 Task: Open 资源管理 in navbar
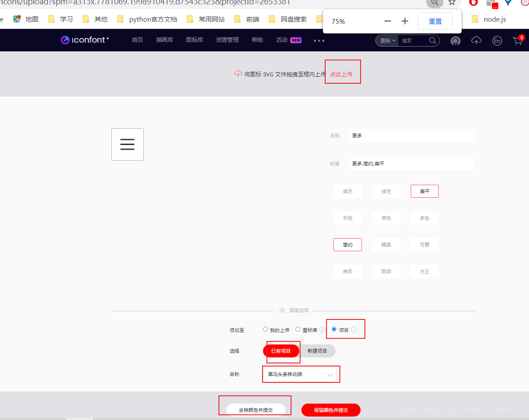click(x=227, y=40)
